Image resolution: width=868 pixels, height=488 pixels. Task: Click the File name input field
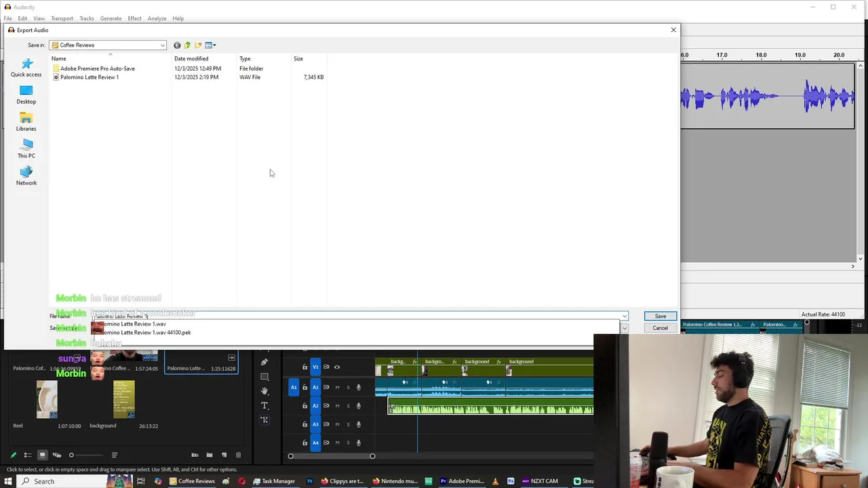click(356, 317)
